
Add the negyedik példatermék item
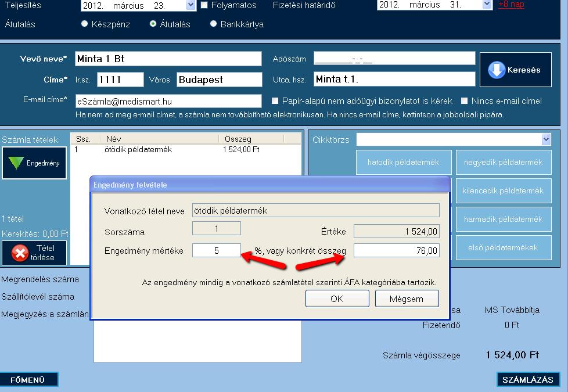tap(504, 162)
